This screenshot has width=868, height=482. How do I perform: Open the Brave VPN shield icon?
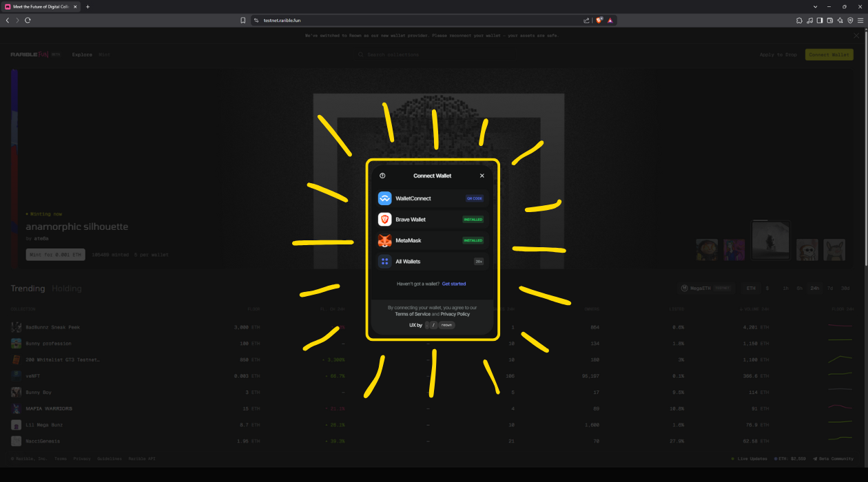tap(850, 20)
